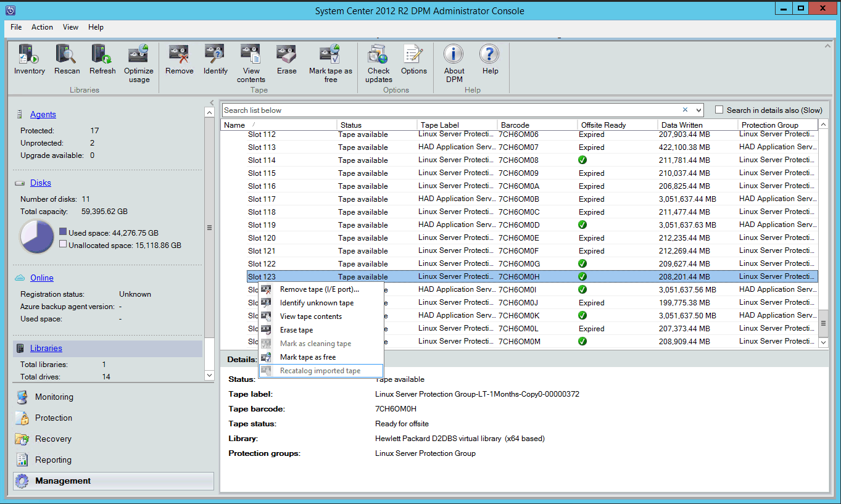The height and width of the screenshot is (504, 841).
Task: Choose Erase tape from context menu
Action: tap(321, 330)
